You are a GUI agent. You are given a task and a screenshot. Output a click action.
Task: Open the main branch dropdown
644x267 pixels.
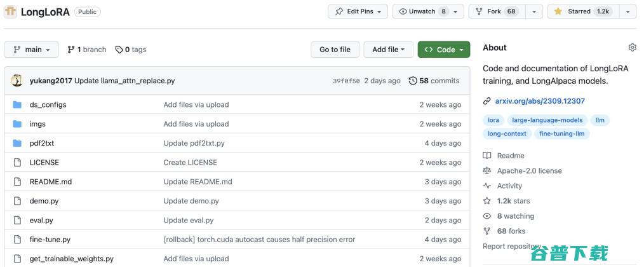pyautogui.click(x=31, y=50)
